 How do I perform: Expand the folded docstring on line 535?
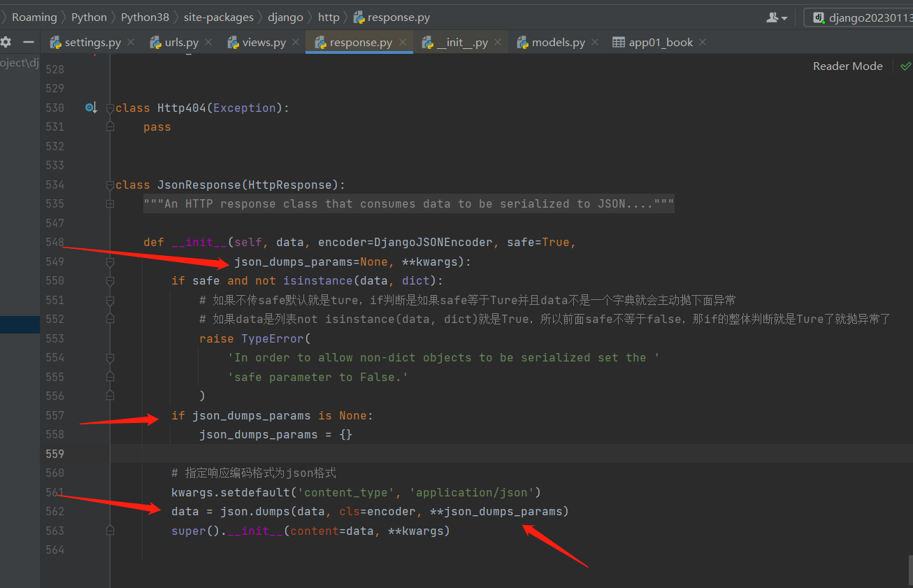(x=110, y=204)
